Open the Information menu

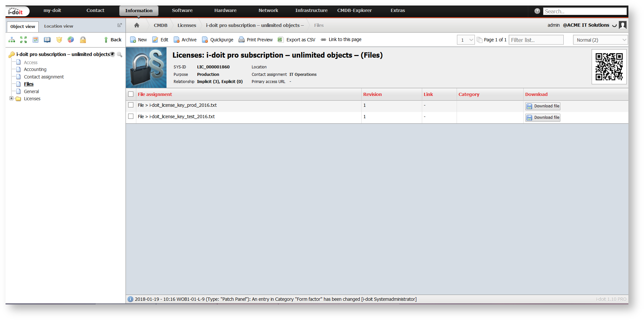tap(139, 11)
